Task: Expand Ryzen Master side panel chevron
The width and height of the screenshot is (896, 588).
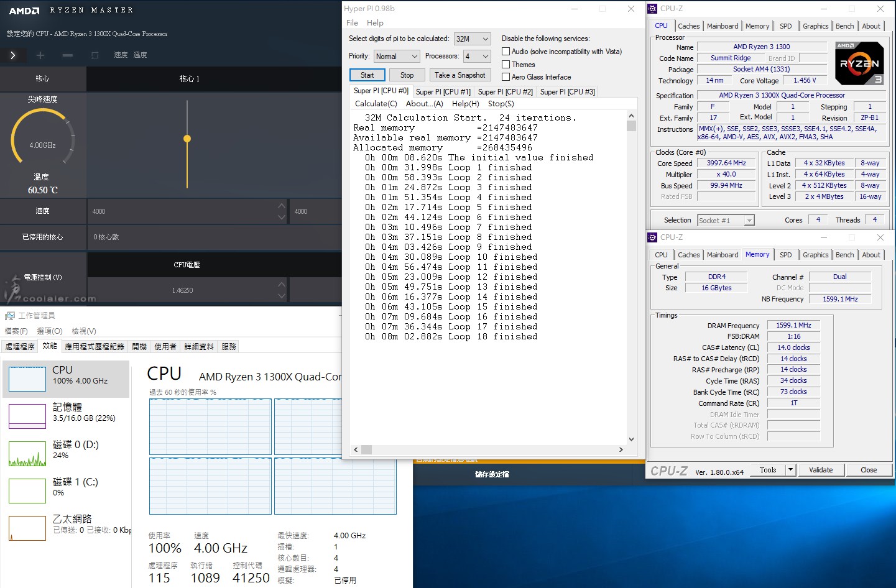Action: (x=13, y=55)
